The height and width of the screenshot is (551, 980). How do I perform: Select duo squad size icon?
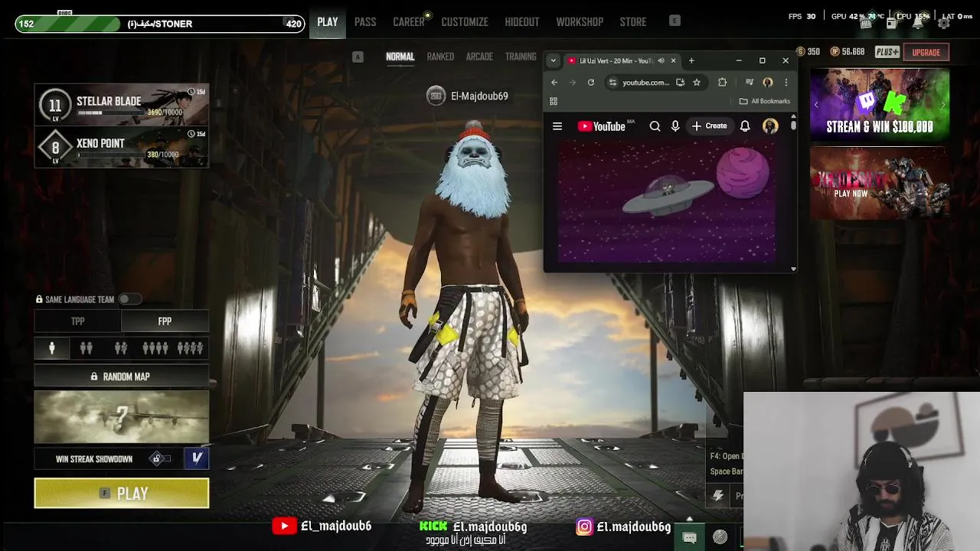pyautogui.click(x=87, y=348)
